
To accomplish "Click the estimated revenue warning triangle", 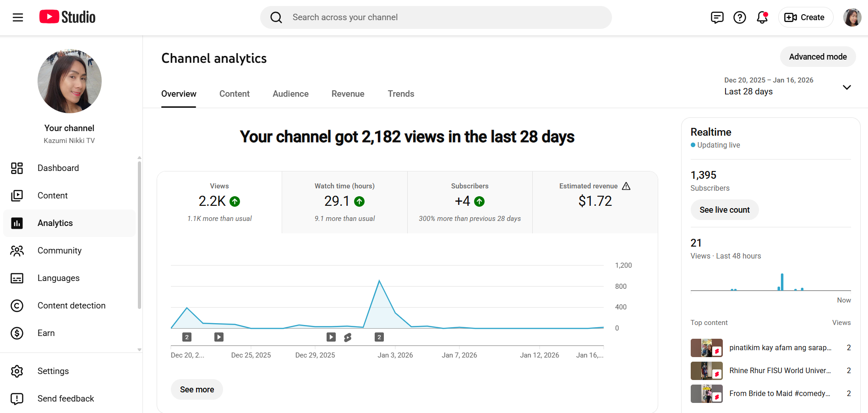I will click(x=626, y=186).
